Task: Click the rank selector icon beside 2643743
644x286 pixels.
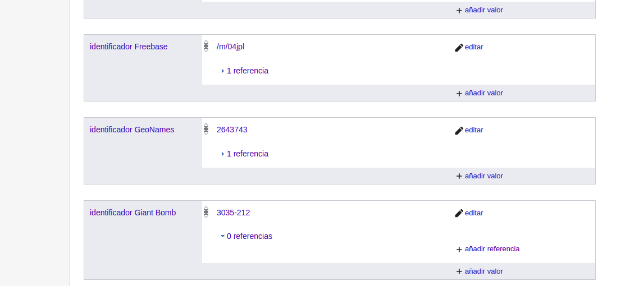Action: pos(206,130)
